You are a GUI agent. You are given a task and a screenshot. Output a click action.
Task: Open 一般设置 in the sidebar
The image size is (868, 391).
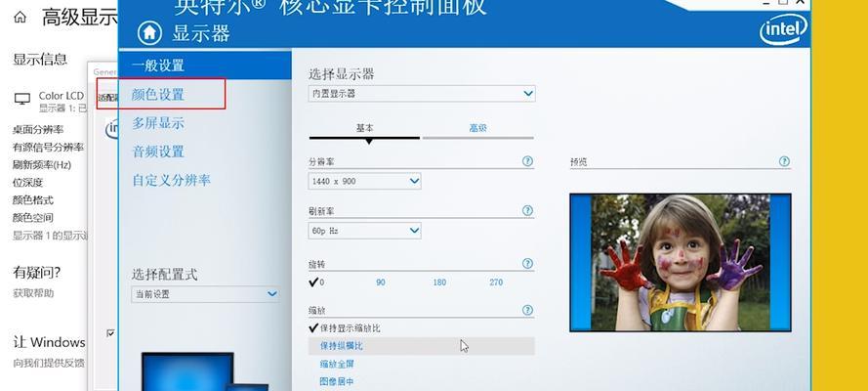point(205,65)
